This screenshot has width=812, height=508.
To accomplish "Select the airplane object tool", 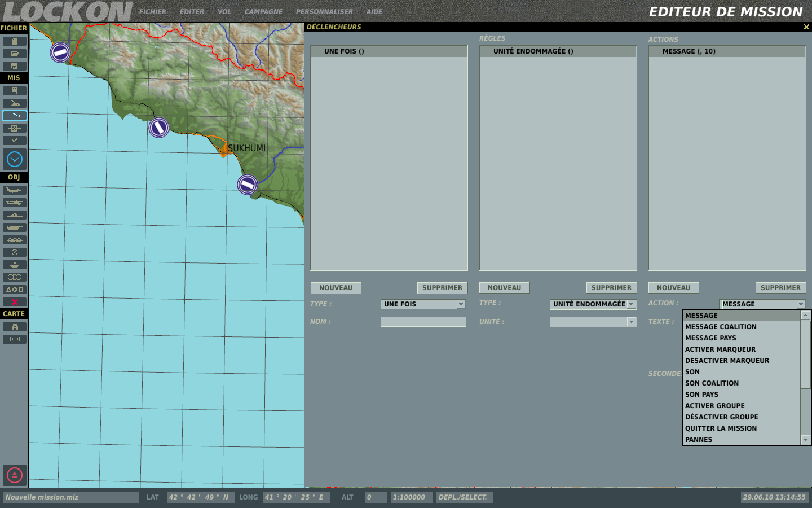I will (x=15, y=190).
